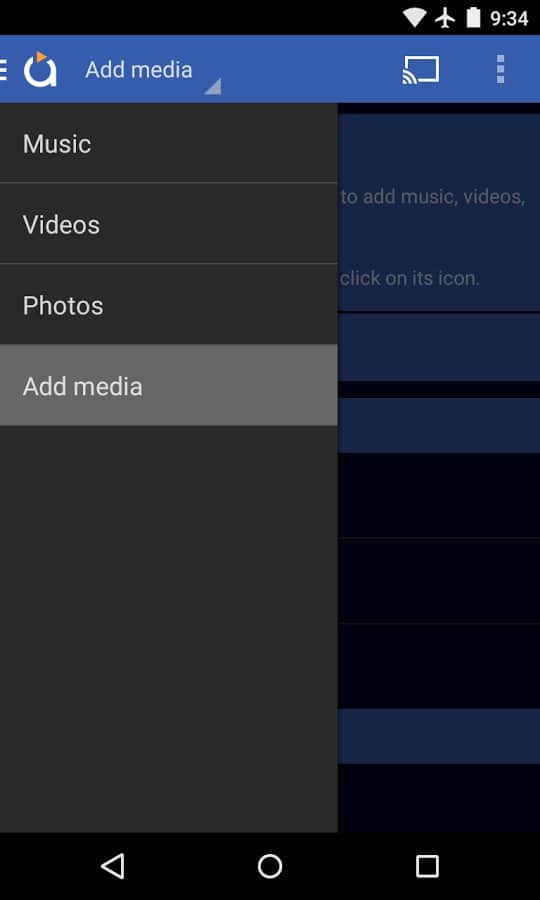The height and width of the screenshot is (900, 540).
Task: Click the small triangle spinner arrow
Action: 213,87
